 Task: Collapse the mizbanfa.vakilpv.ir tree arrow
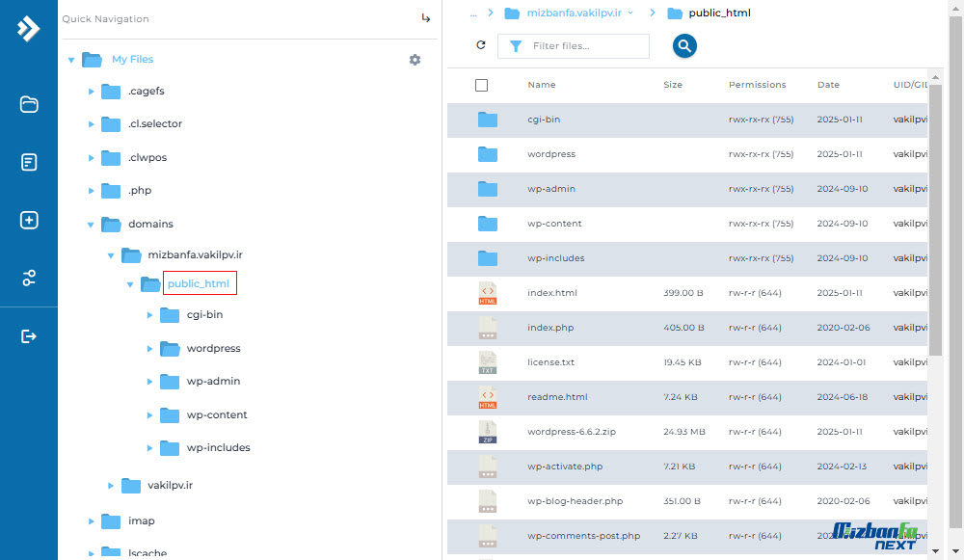(x=111, y=255)
